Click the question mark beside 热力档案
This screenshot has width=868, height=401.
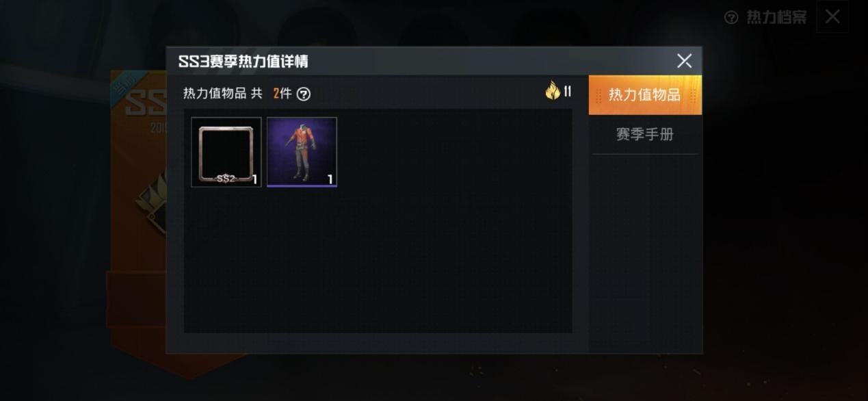731,18
